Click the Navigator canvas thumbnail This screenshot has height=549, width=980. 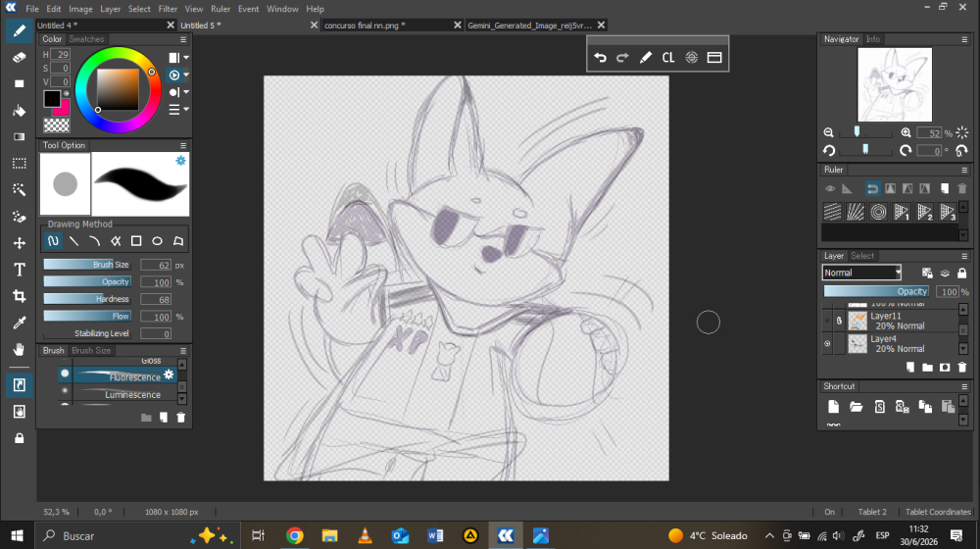click(895, 84)
